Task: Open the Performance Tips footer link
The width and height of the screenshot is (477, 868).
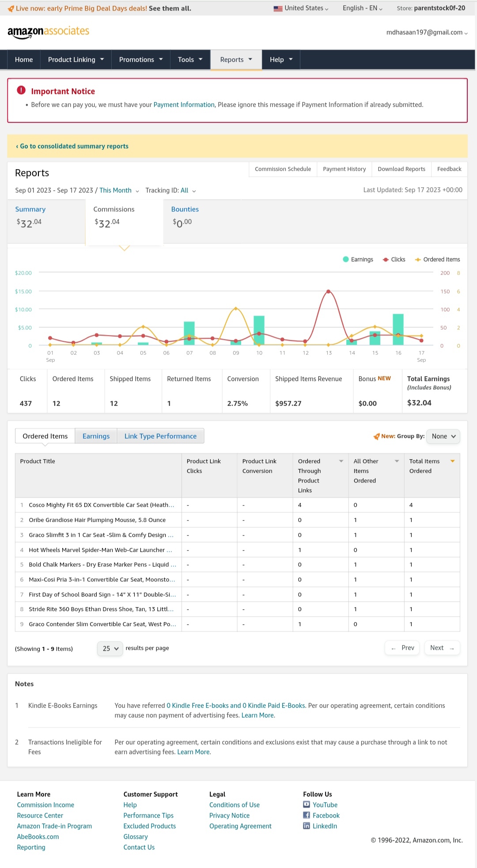Action: (148, 815)
